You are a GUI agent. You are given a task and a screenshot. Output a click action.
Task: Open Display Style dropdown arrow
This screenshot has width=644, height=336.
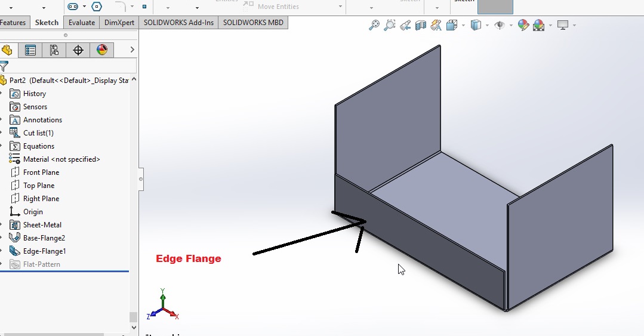[x=487, y=26]
